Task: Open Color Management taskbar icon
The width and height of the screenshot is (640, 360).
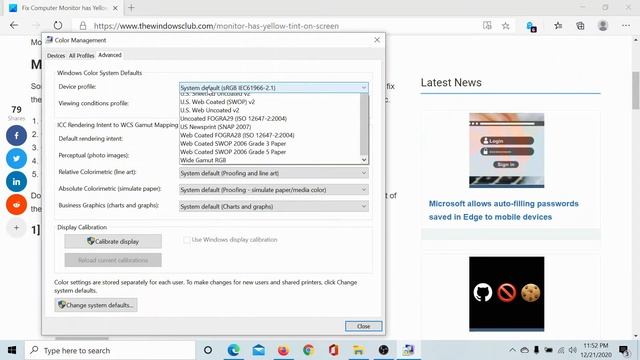Action: point(408,350)
